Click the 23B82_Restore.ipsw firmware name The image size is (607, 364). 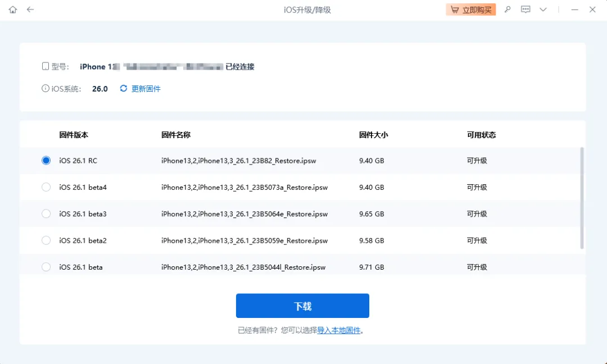(x=238, y=161)
